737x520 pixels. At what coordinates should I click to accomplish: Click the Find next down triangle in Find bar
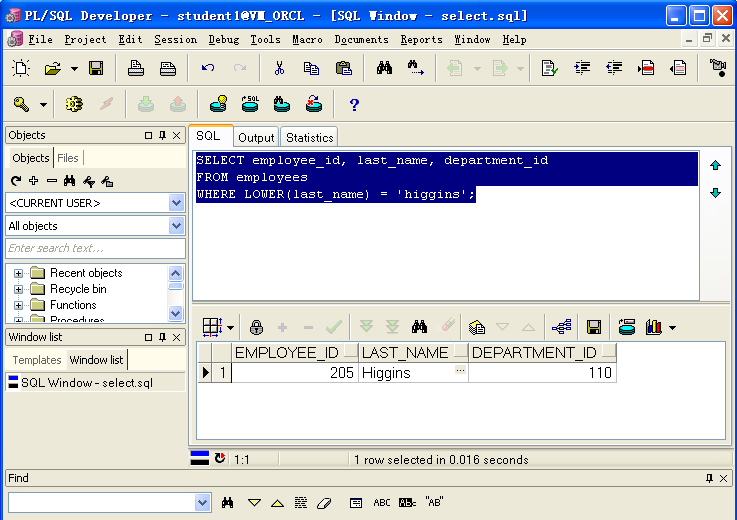pyautogui.click(x=254, y=503)
